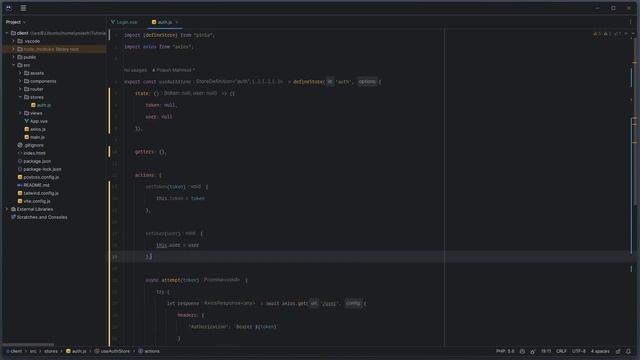640x360 pixels.
Task: Click the axios import code line
Action: (158, 47)
